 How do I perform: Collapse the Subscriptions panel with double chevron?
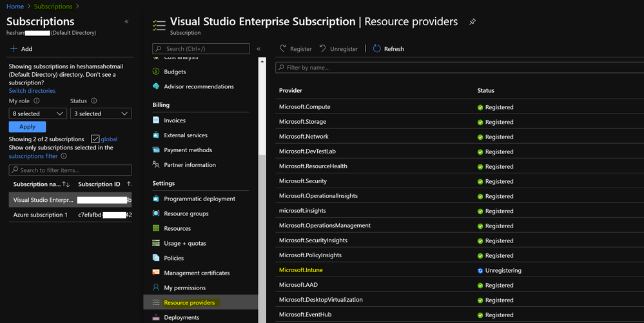[x=126, y=21]
